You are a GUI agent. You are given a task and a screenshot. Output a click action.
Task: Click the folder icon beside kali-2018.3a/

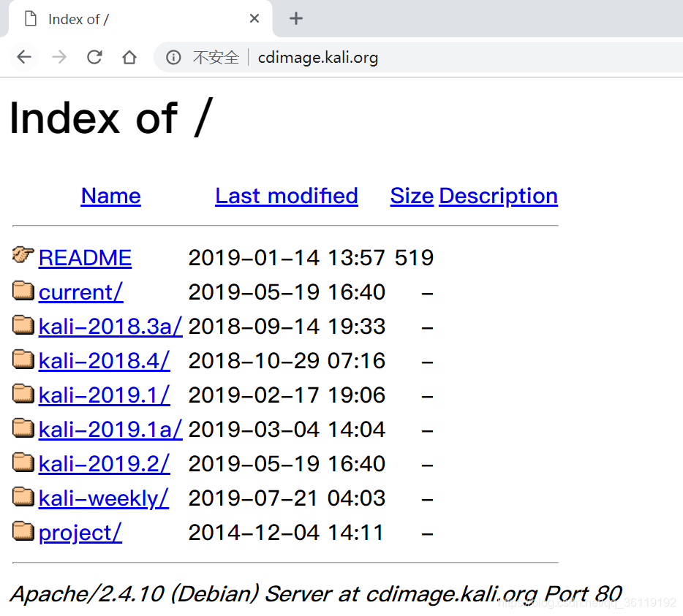click(x=23, y=324)
